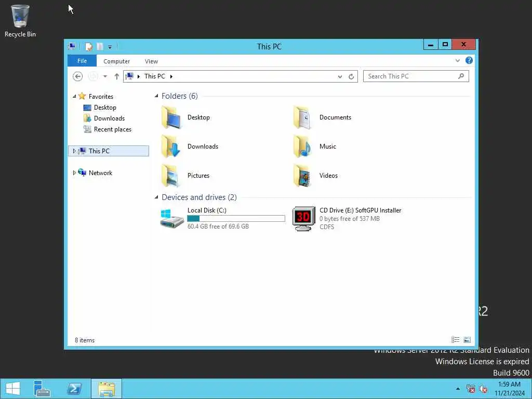Collapse the Devices and drives group
Image resolution: width=532 pixels, height=399 pixels.
(x=156, y=197)
